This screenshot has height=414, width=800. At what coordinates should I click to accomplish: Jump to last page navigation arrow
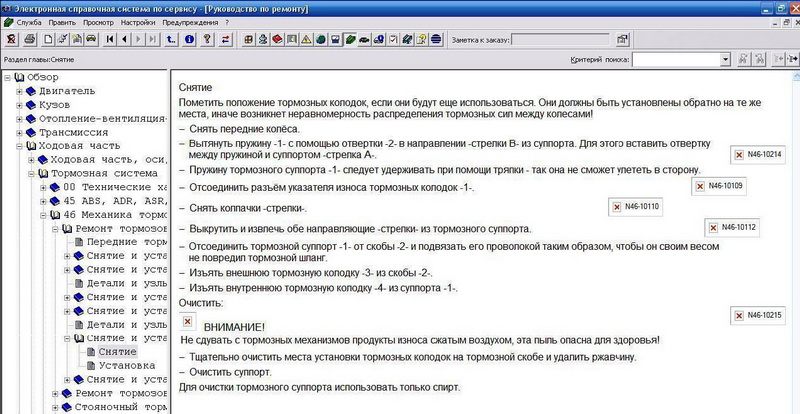point(153,39)
